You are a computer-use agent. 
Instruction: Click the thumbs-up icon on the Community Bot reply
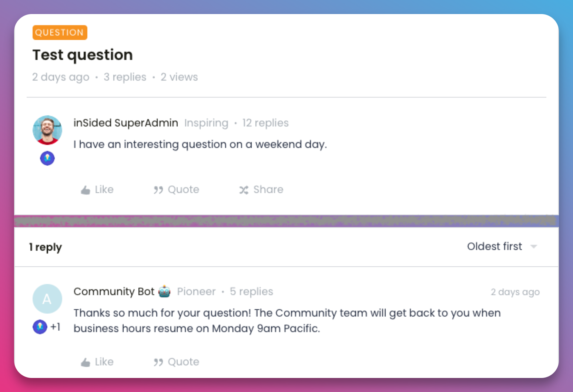pyautogui.click(x=86, y=362)
